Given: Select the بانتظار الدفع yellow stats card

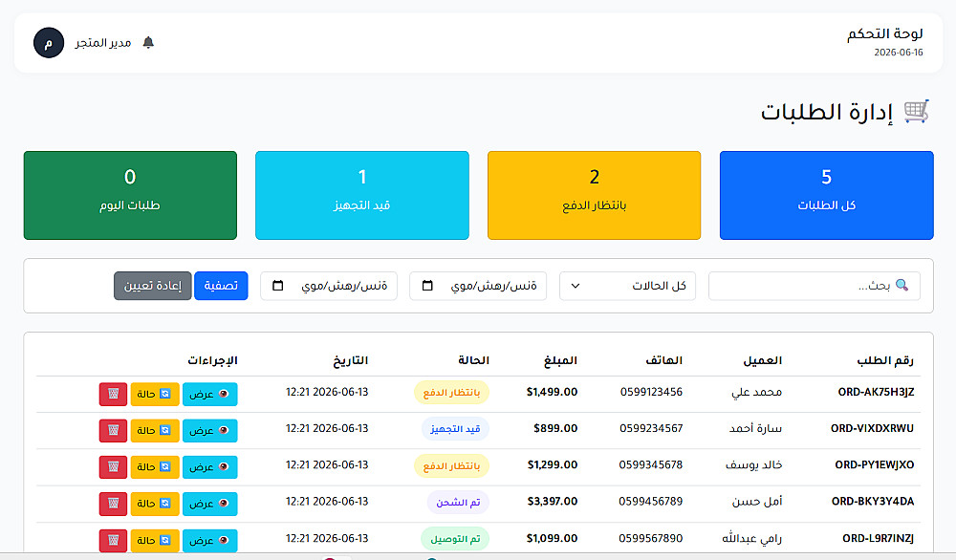Looking at the screenshot, I should coord(594,195).
